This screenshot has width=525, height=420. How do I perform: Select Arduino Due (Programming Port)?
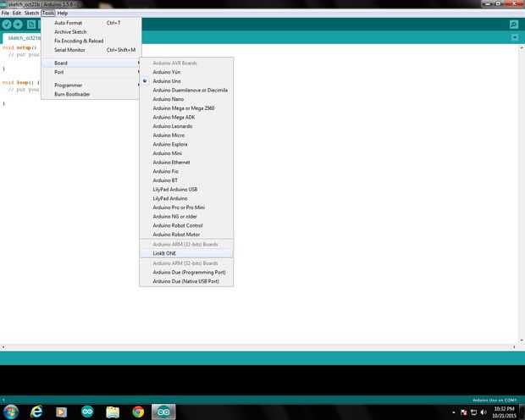pos(186,273)
